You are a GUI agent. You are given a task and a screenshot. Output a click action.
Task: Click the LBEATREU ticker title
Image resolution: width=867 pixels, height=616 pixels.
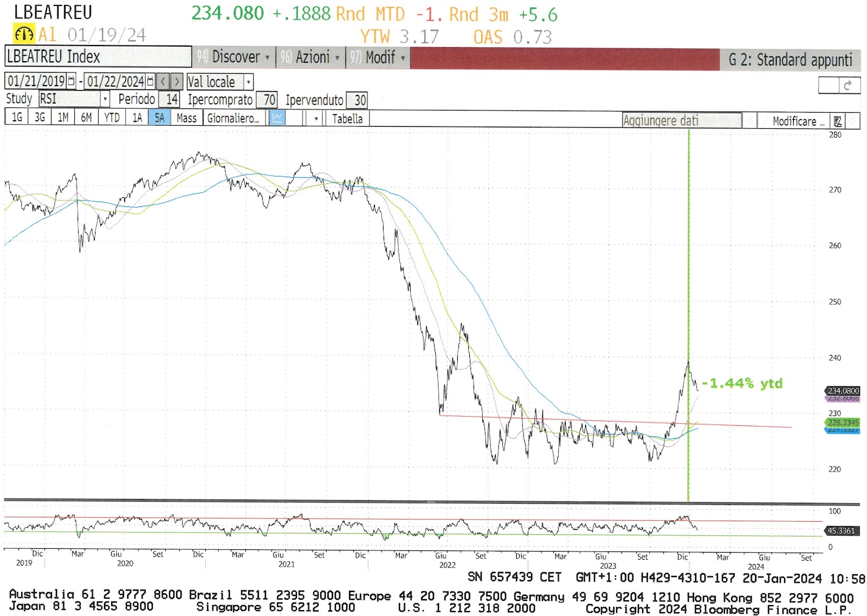pos(53,12)
